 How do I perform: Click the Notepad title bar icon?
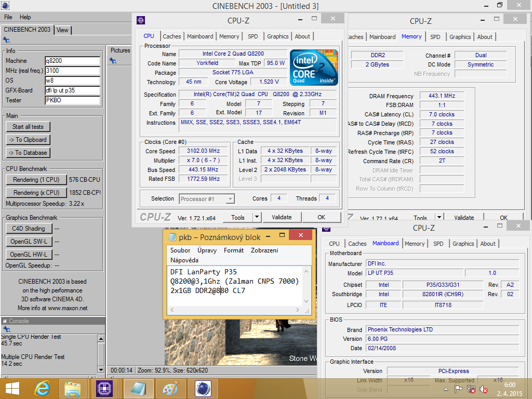click(x=172, y=236)
